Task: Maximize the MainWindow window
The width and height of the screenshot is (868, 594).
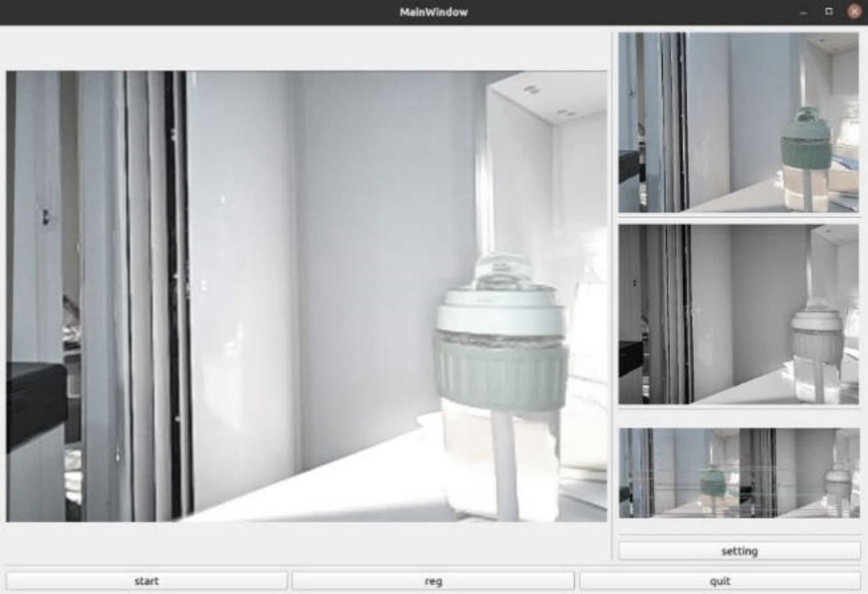Action: point(829,12)
